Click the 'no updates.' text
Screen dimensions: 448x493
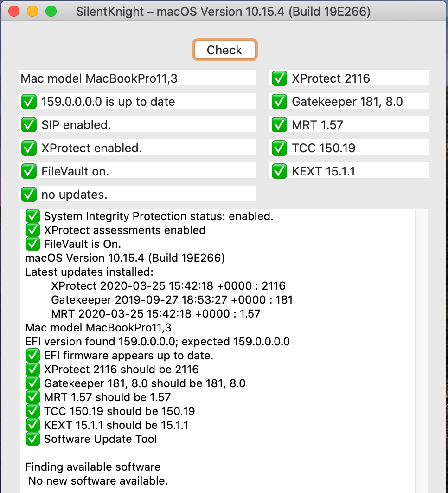(75, 195)
